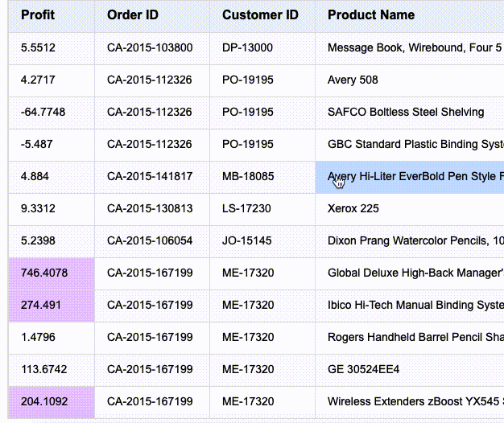Select customer ID DP-13000
504x423 pixels.
248,48
